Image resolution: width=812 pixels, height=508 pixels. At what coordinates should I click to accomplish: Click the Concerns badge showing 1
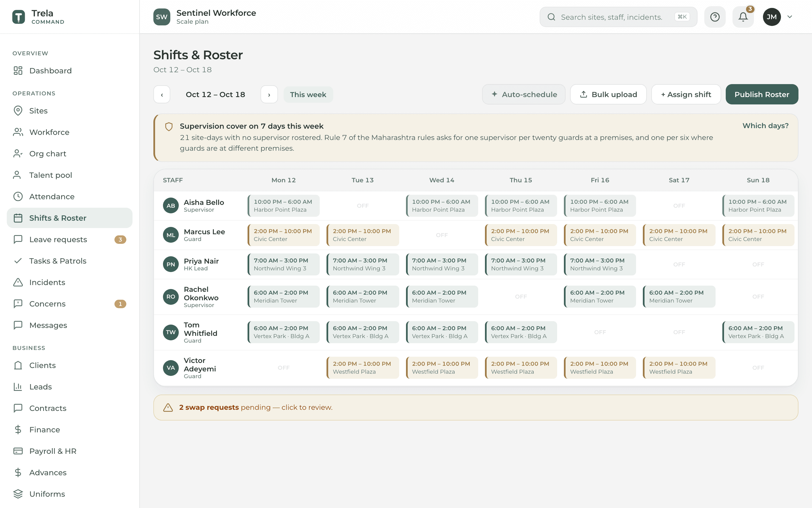pos(120,304)
